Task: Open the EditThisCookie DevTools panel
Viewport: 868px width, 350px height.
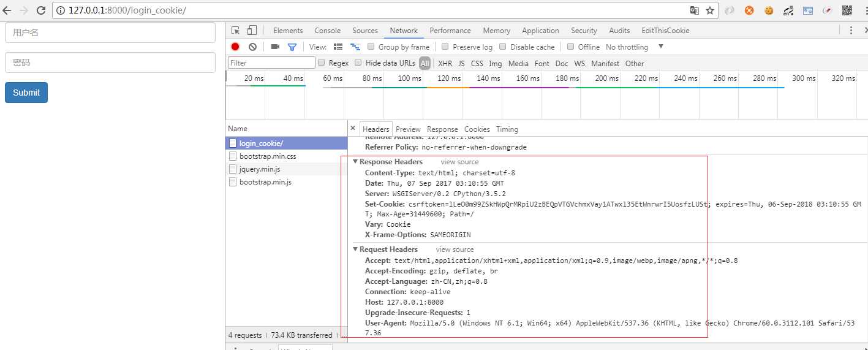Action: [665, 31]
